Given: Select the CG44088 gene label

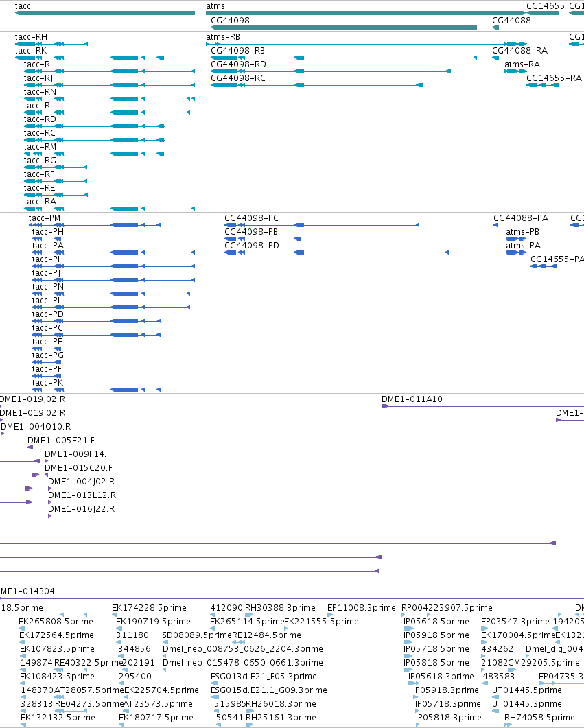Looking at the screenshot, I should pos(511,21).
